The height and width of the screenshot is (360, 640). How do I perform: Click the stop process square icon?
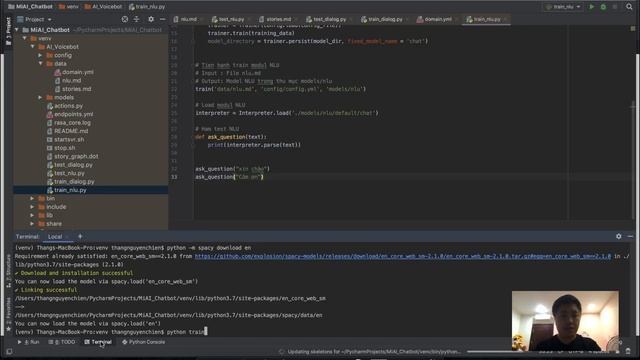coord(615,7)
